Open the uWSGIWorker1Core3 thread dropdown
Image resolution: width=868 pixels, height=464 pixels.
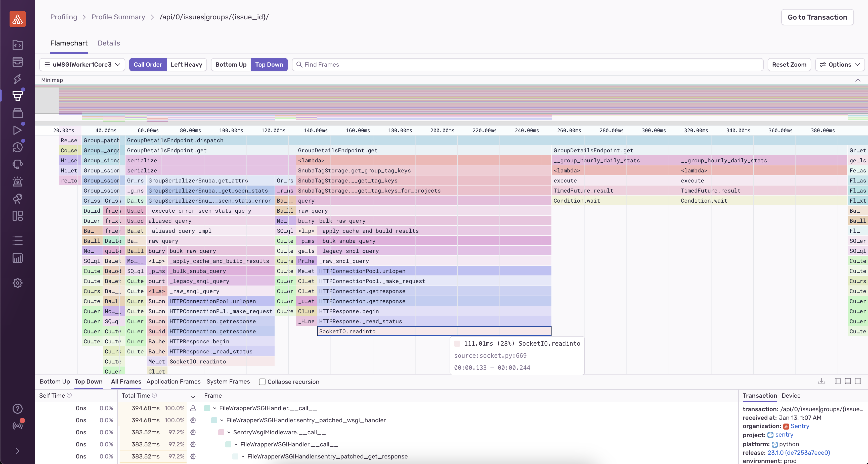point(82,65)
